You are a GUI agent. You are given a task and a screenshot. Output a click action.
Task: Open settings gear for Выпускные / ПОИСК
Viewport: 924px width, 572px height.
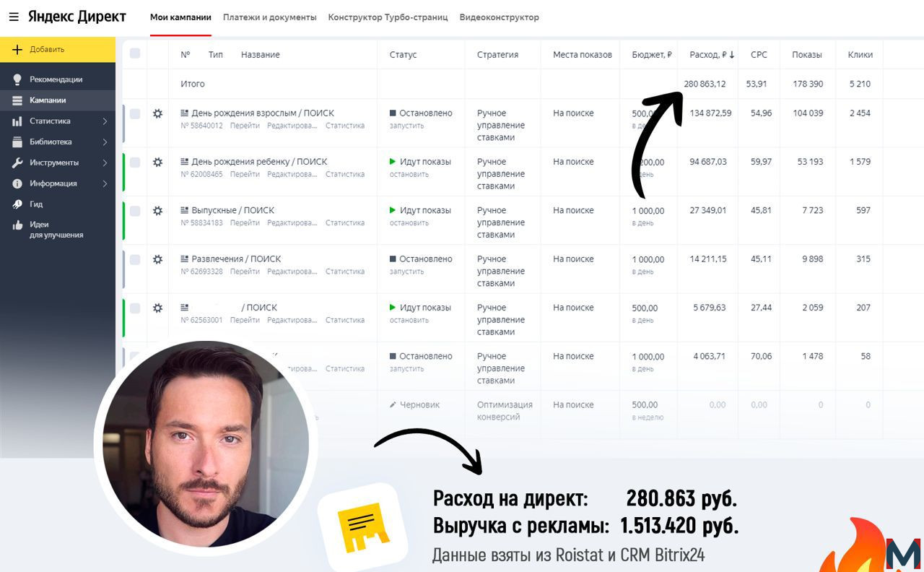[x=157, y=211]
